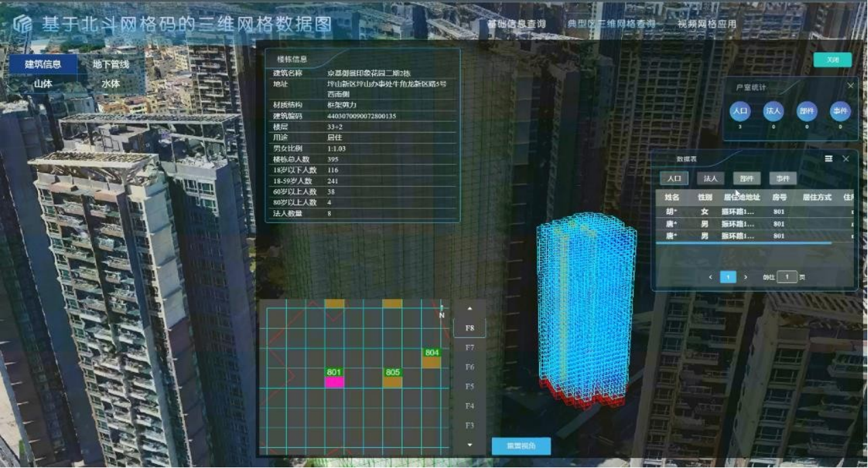868x468 pixels.
Task: Click the 重置视角 reset view button
Action: pos(521,447)
